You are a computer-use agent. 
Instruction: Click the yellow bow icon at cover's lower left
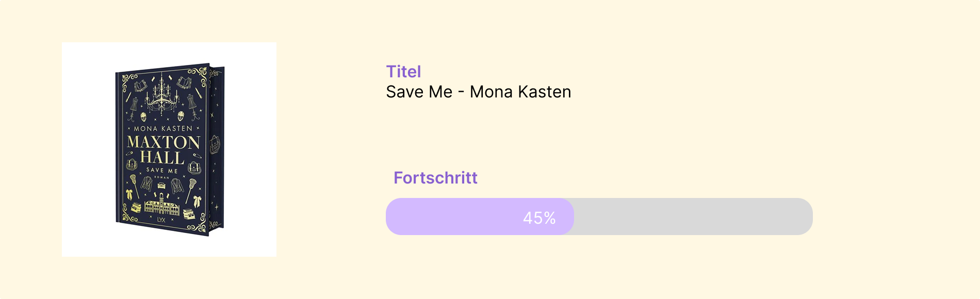coord(128,194)
